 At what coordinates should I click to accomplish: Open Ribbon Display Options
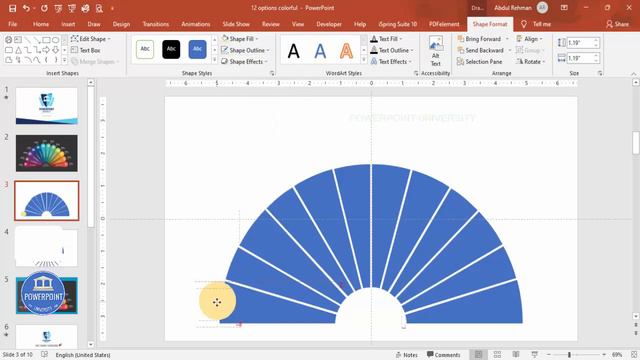[x=564, y=8]
